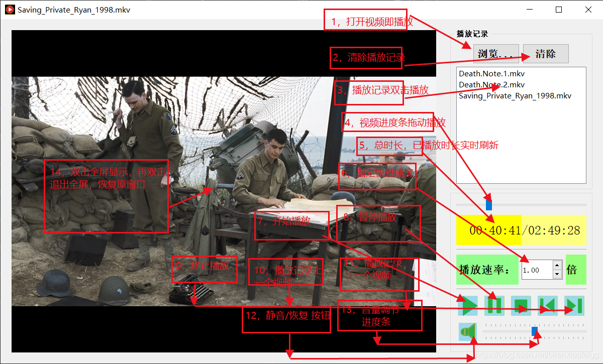Select Death.Note.1.mkv in play history
603x364 pixels.
[491, 74]
